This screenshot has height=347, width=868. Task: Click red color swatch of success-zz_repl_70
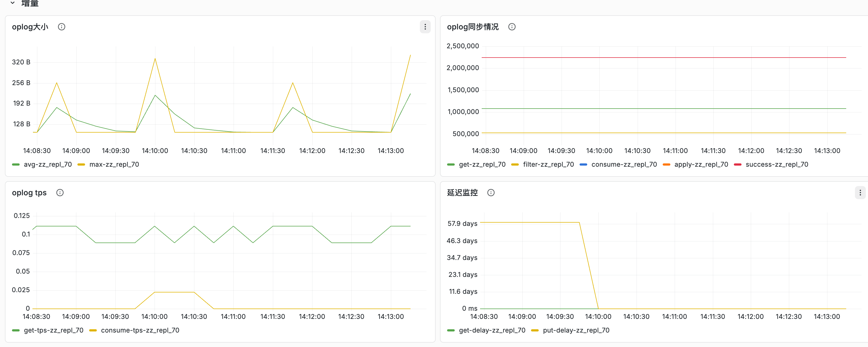click(738, 164)
